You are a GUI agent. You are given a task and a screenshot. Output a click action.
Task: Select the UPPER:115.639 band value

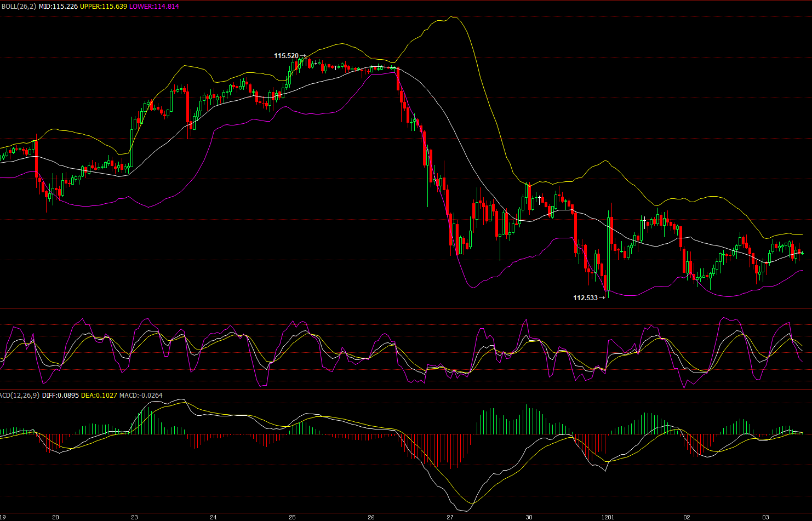(x=104, y=7)
